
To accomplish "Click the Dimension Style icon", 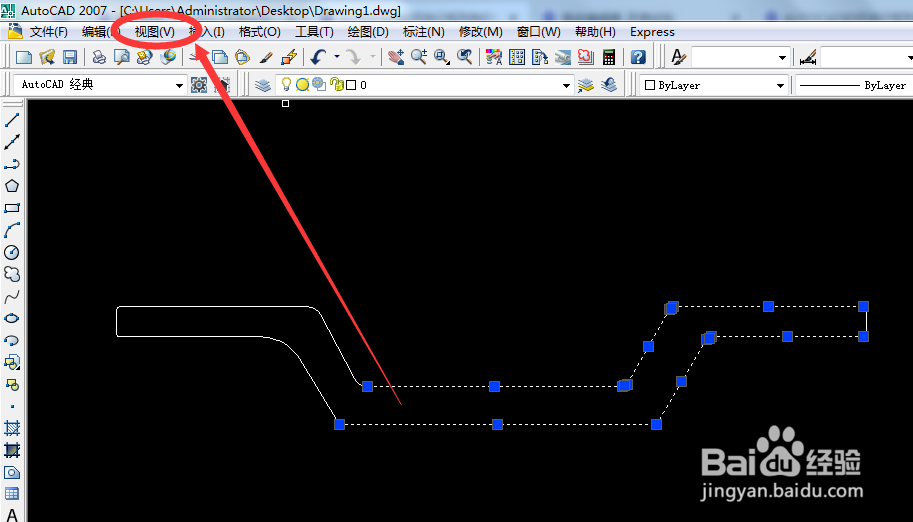I will [808, 57].
